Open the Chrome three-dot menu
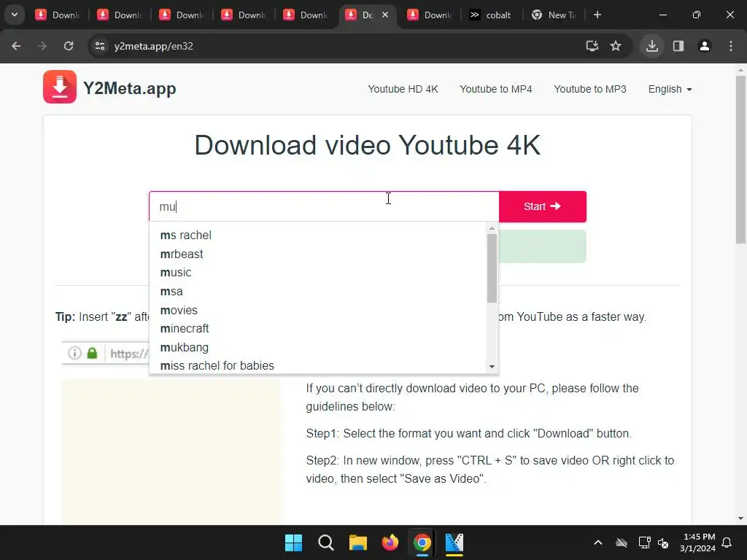The image size is (747, 560). pyautogui.click(x=731, y=46)
